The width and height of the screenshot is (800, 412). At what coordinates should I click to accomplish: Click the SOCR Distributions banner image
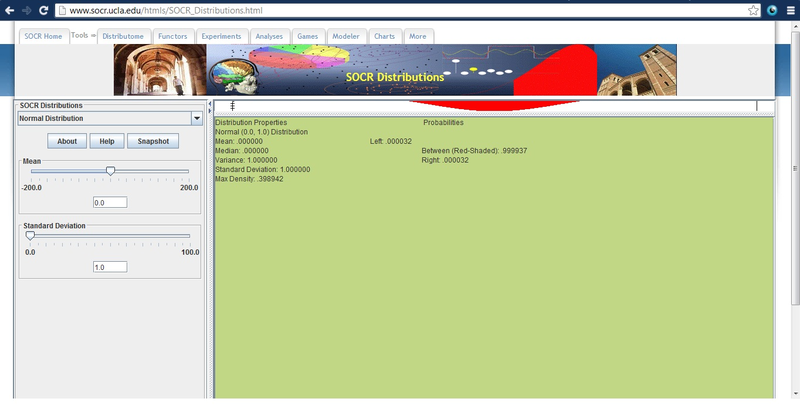pyautogui.click(x=395, y=70)
